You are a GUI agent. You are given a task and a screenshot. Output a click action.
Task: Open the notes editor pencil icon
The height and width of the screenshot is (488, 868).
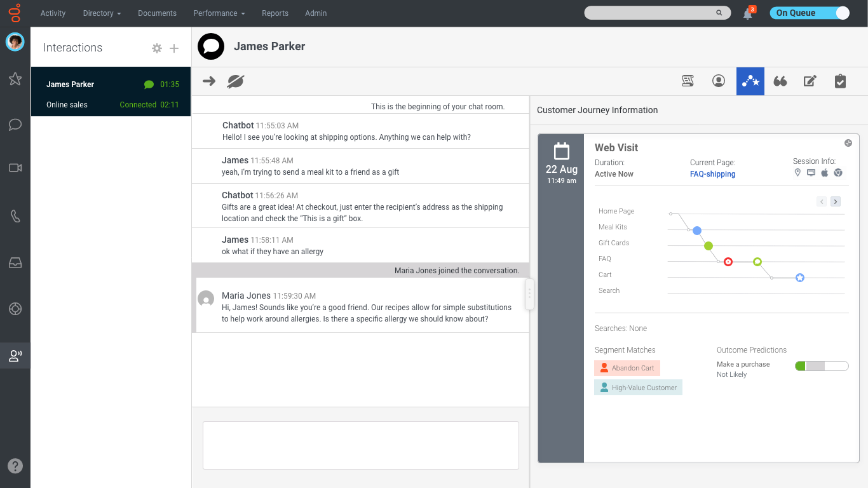pos(810,81)
